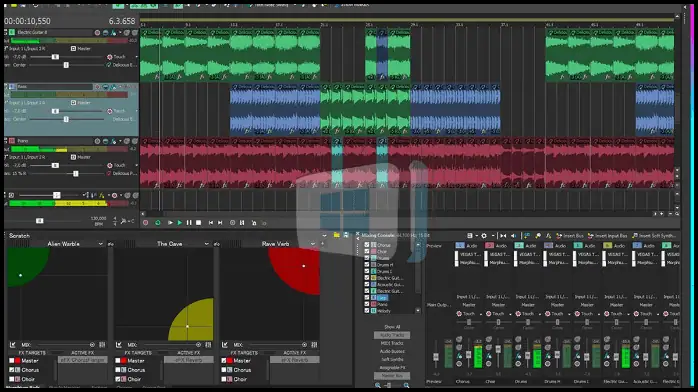Open track FX on Piano track
698x392 pixels.
[114, 141]
